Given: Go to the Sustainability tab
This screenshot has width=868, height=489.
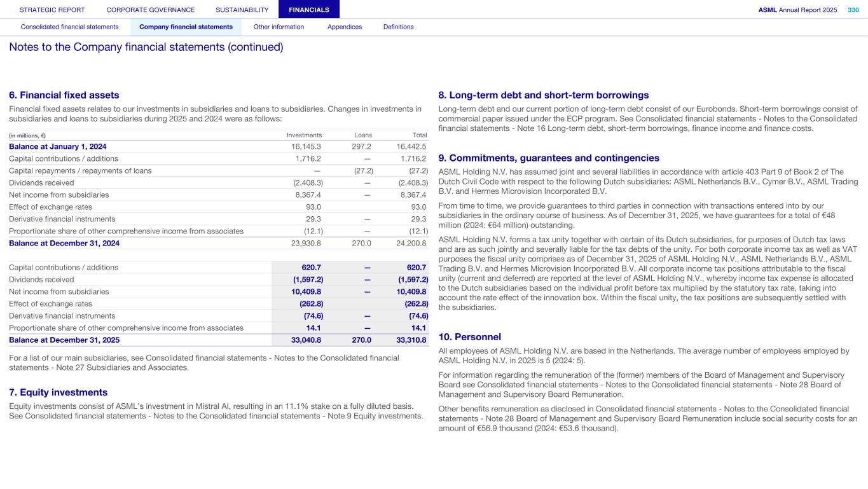Looking at the screenshot, I should [x=242, y=10].
